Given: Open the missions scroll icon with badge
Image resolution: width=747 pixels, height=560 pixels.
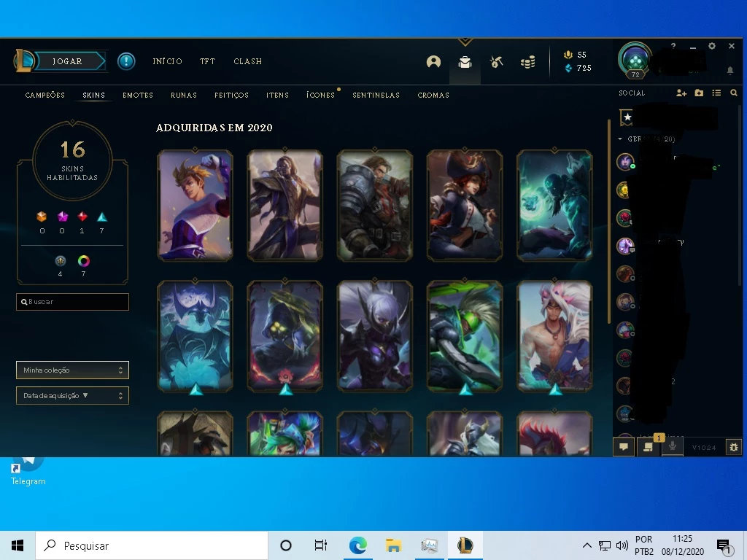Looking at the screenshot, I should tap(649, 447).
